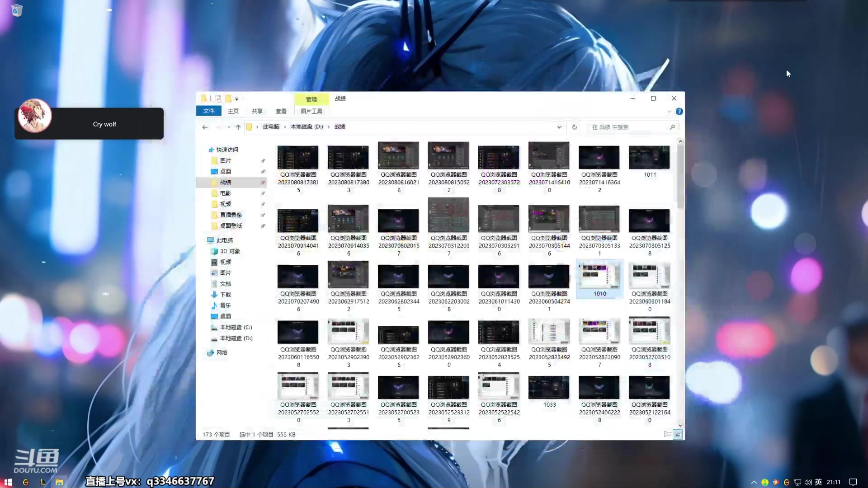This screenshot has height=488, width=868.
Task: Open QQ Music tray icon
Action: pyautogui.click(x=764, y=482)
